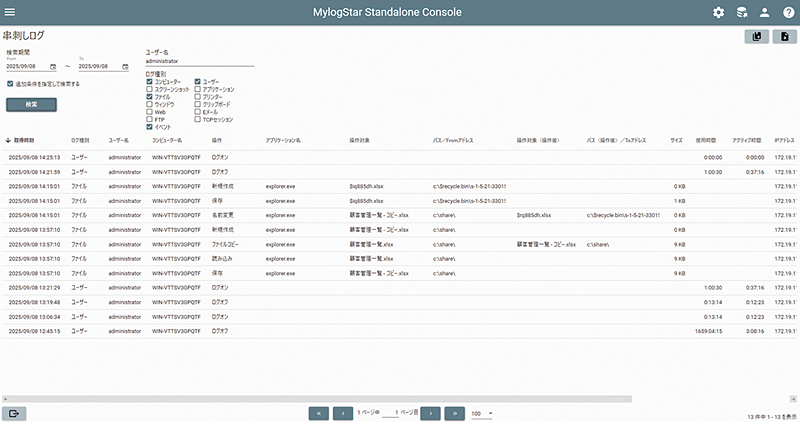Open settings via the gear icon

718,12
